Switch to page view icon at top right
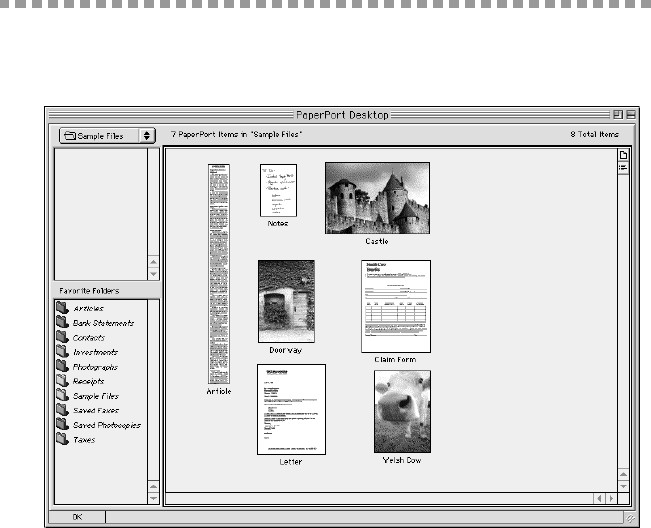 click(623, 155)
